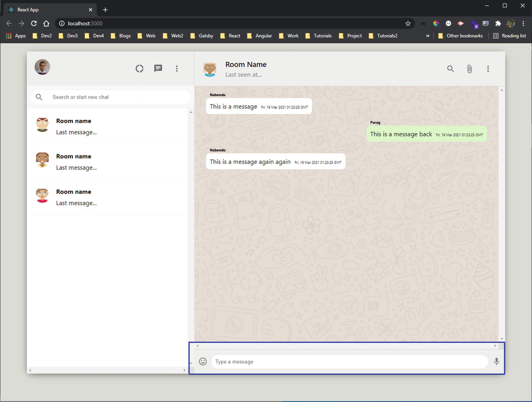Open chat header three-dot menu
This screenshot has width=532, height=402.
coord(488,69)
